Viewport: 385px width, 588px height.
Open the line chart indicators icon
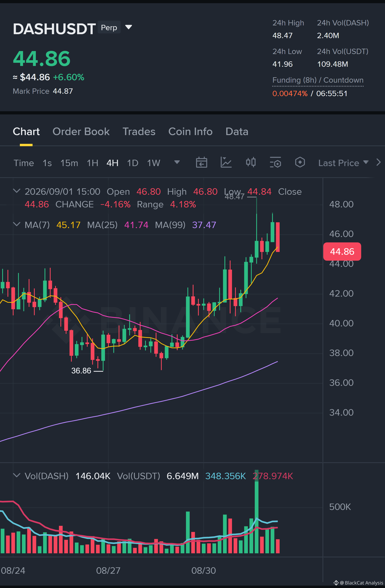(x=226, y=162)
